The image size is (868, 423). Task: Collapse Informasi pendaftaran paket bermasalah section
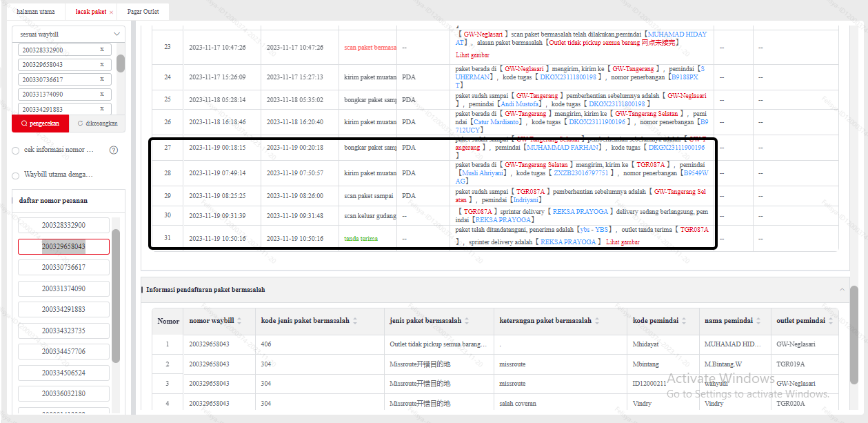click(842, 290)
